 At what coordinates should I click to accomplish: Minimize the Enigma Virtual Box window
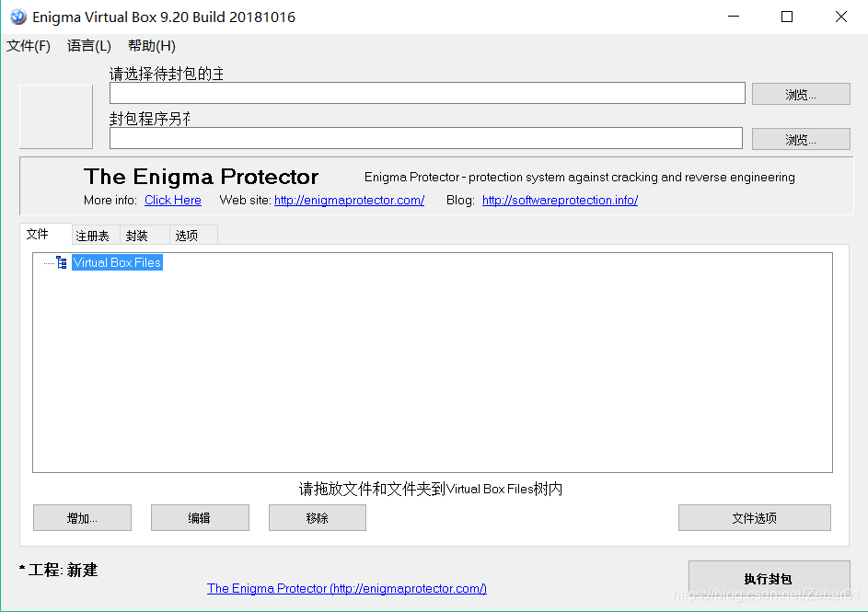(734, 17)
